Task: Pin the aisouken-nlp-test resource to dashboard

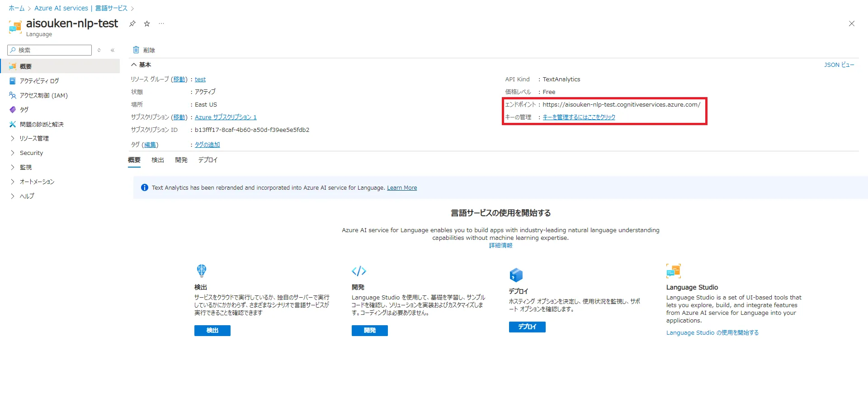Action: tap(132, 23)
